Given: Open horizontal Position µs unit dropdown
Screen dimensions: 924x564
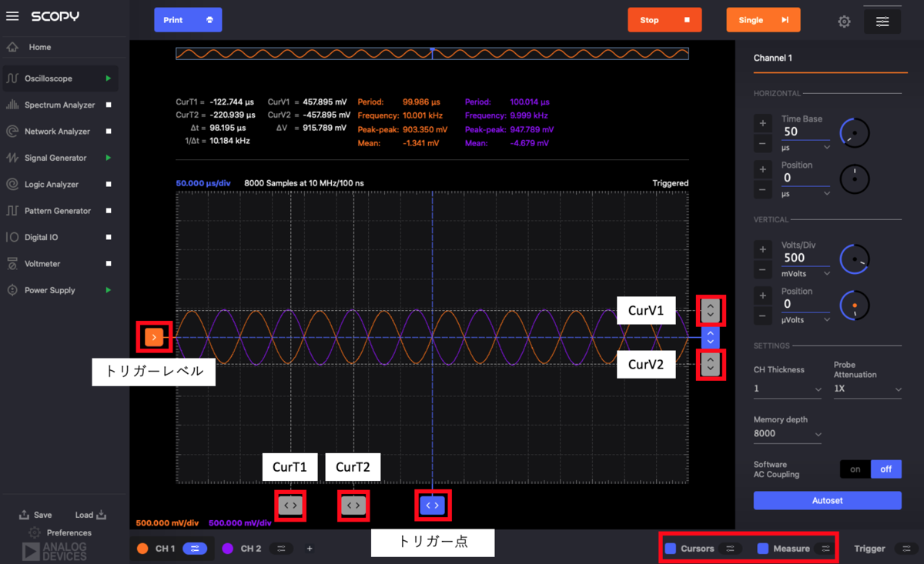Looking at the screenshot, I should pyautogui.click(x=805, y=194).
